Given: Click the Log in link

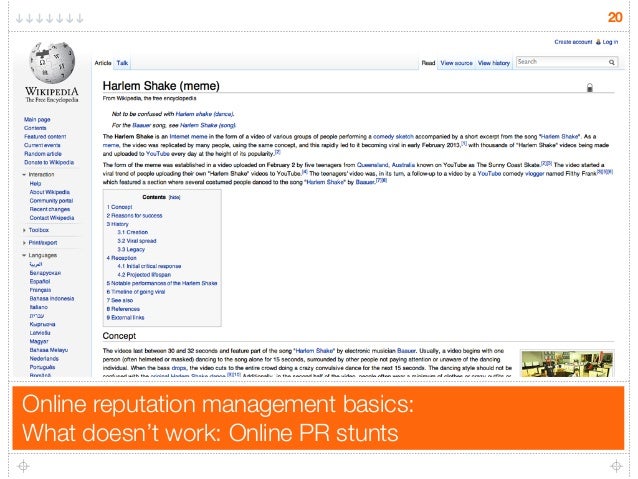Looking at the screenshot, I should click(x=610, y=42).
